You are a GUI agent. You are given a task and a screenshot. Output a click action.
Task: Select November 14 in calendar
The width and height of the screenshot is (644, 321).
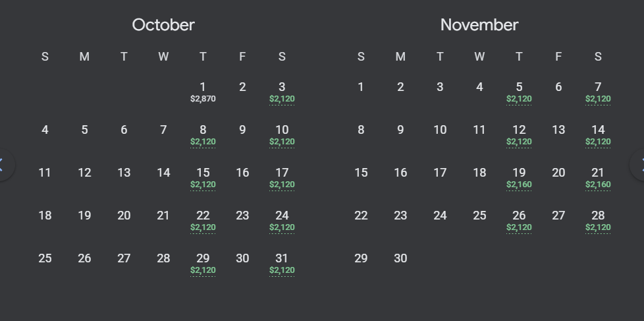[x=598, y=135]
